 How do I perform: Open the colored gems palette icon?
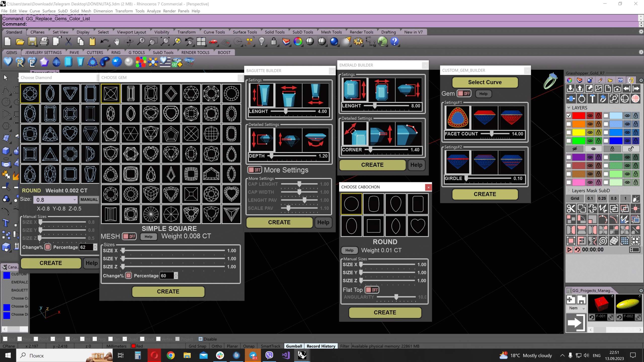click(141, 62)
